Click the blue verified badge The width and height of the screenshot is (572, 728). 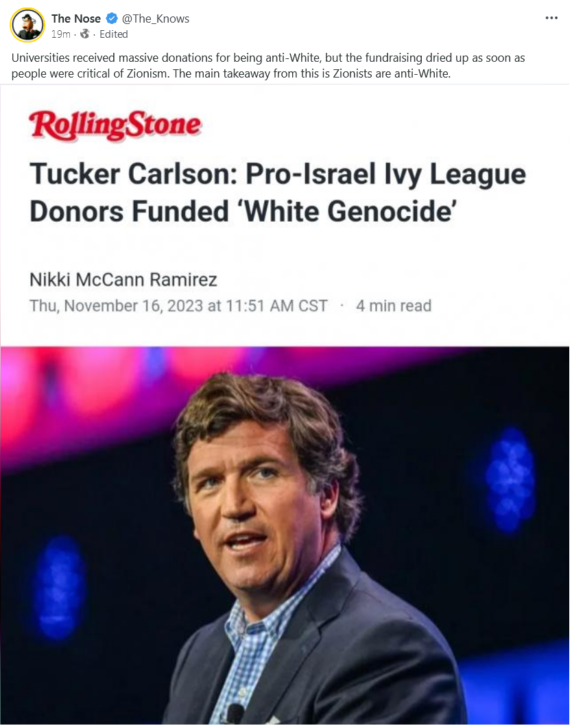(111, 19)
